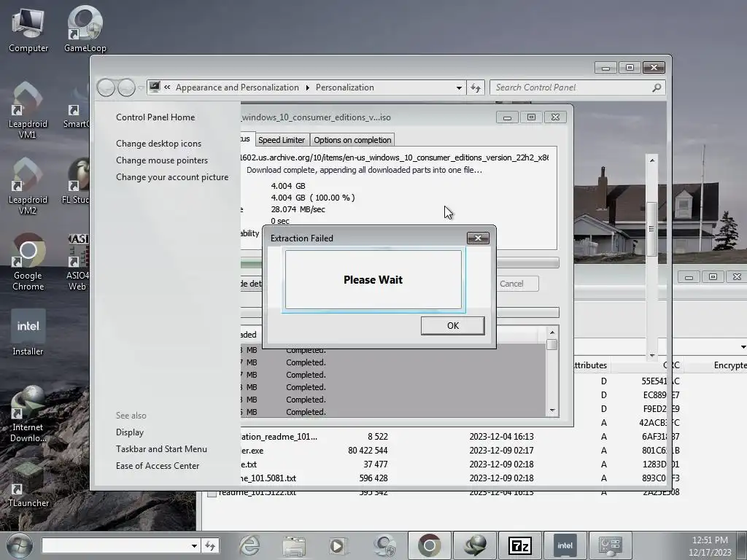Click the Attributes column header in 7-Zip
The image size is (747, 560).
coord(589,365)
